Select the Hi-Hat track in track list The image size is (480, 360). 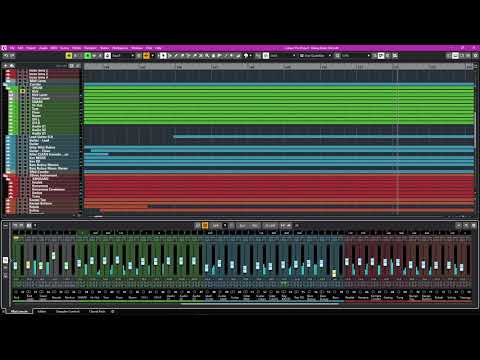(37, 105)
